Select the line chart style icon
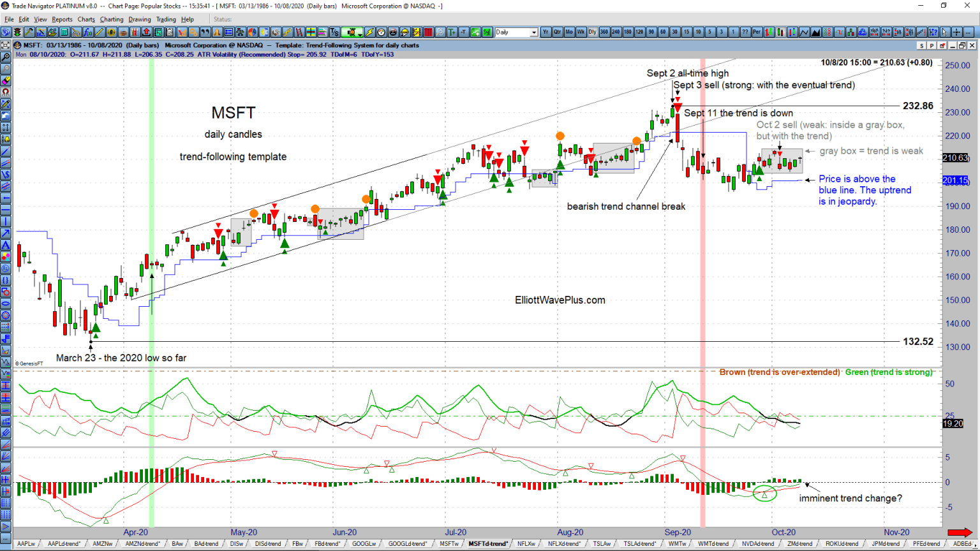The height and width of the screenshot is (551, 980). [804, 32]
